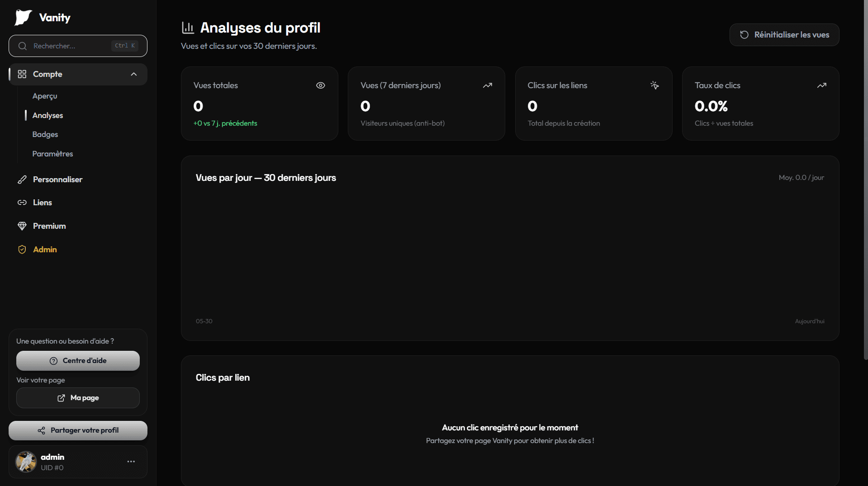Collapse the Compte section chevron

coord(133,74)
